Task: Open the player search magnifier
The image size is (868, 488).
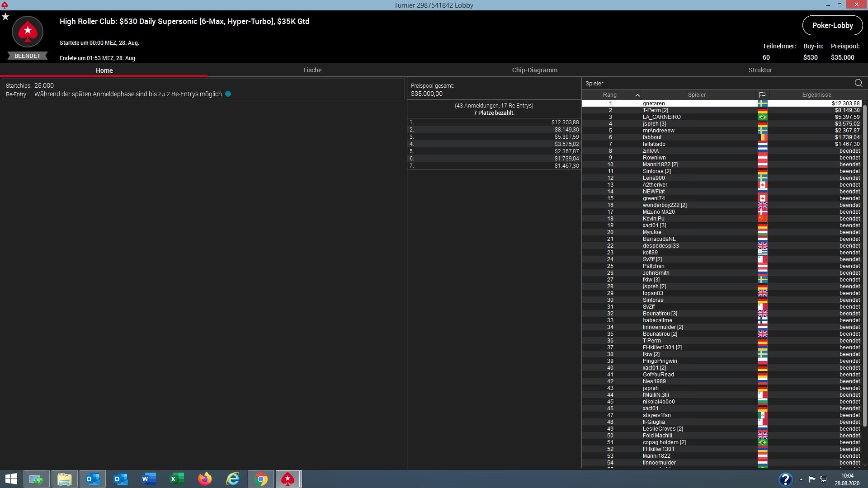Action: (x=858, y=83)
